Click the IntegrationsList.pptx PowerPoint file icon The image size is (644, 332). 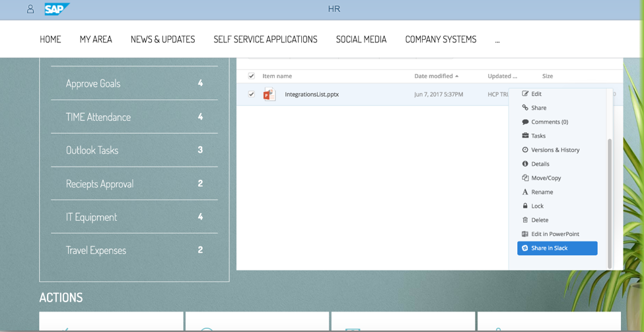click(x=269, y=95)
